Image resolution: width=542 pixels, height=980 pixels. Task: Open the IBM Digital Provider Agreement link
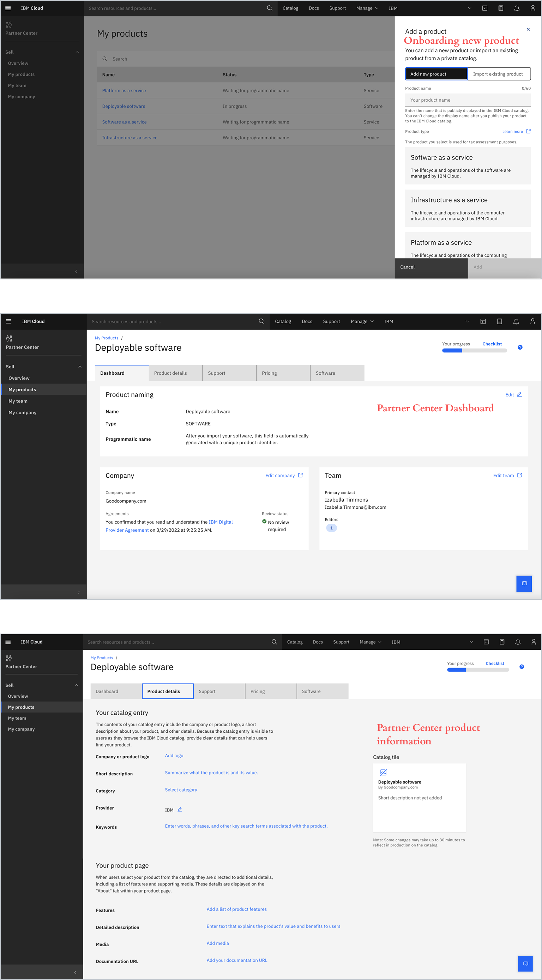(221, 522)
